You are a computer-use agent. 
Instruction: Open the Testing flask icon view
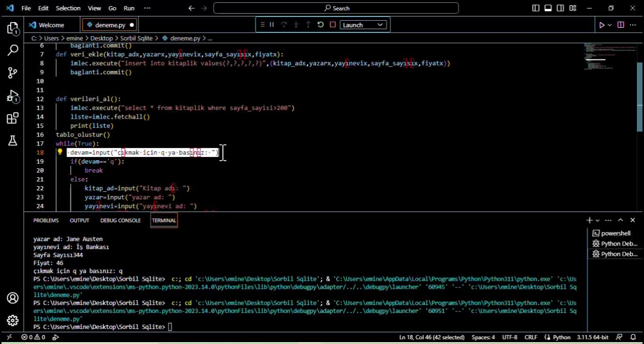[13, 140]
